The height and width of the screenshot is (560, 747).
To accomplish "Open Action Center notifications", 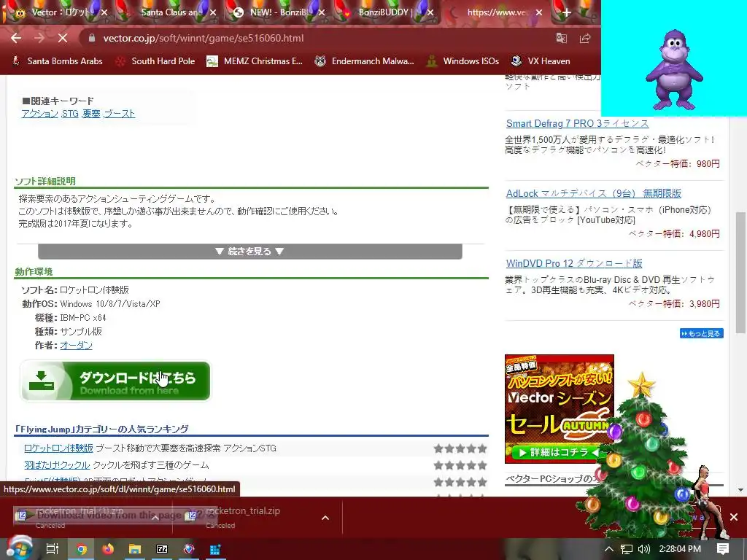I will click(723, 549).
